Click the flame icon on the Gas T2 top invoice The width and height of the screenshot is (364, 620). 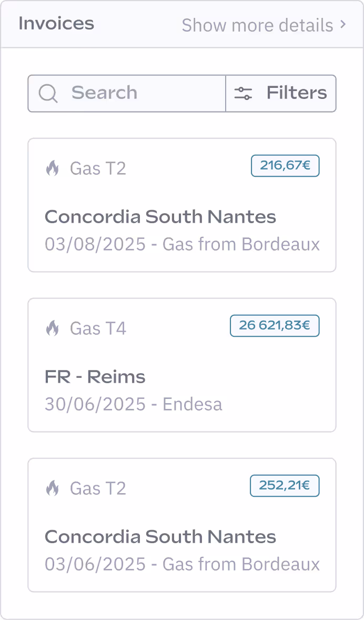[x=53, y=168]
